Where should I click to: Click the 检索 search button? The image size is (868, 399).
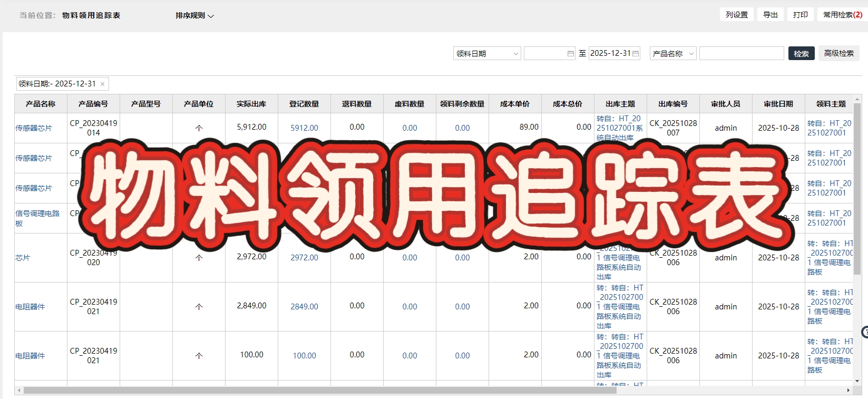(801, 53)
